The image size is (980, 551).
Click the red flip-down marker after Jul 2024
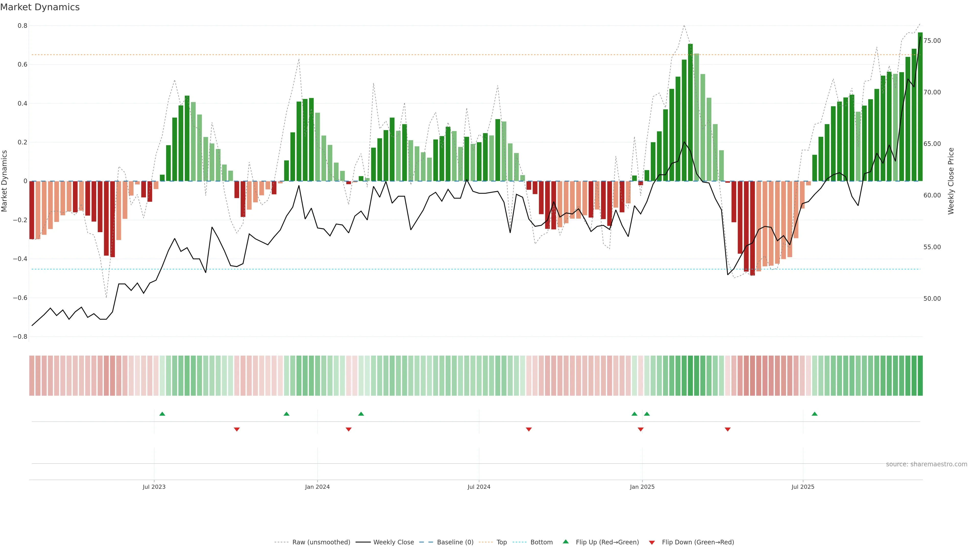tap(529, 429)
